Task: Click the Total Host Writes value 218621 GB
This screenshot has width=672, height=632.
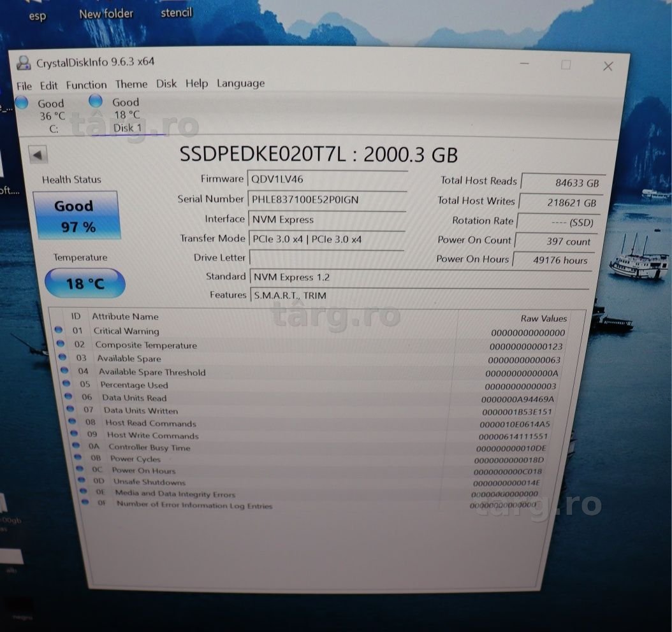Action: [560, 202]
